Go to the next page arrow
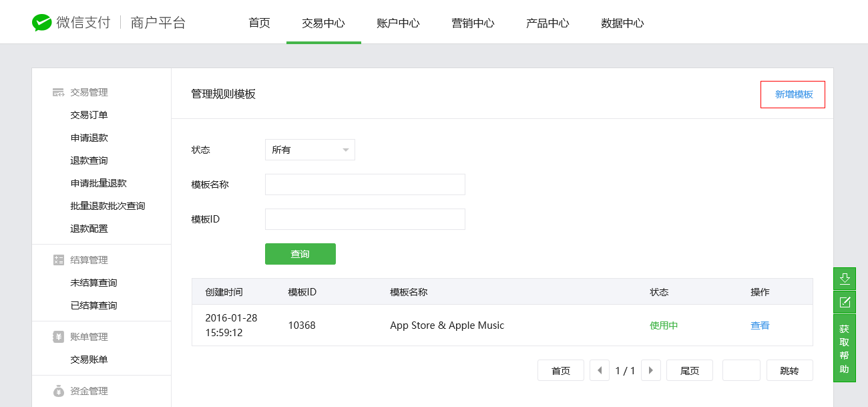 point(651,370)
